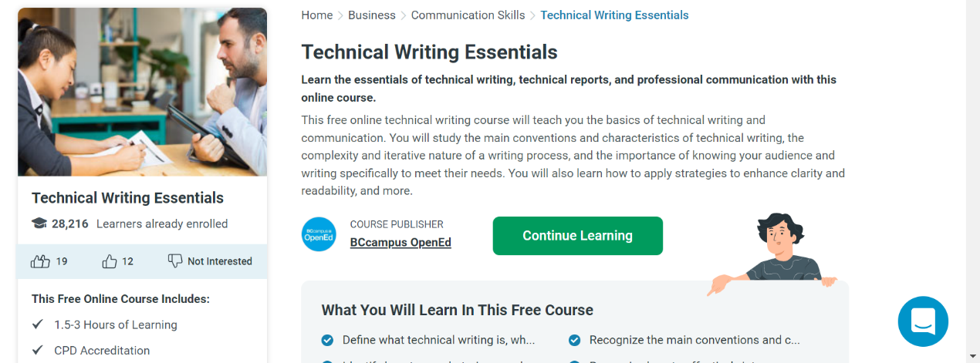Select the Technical Writing Essentials breadcrumb item

click(614, 15)
